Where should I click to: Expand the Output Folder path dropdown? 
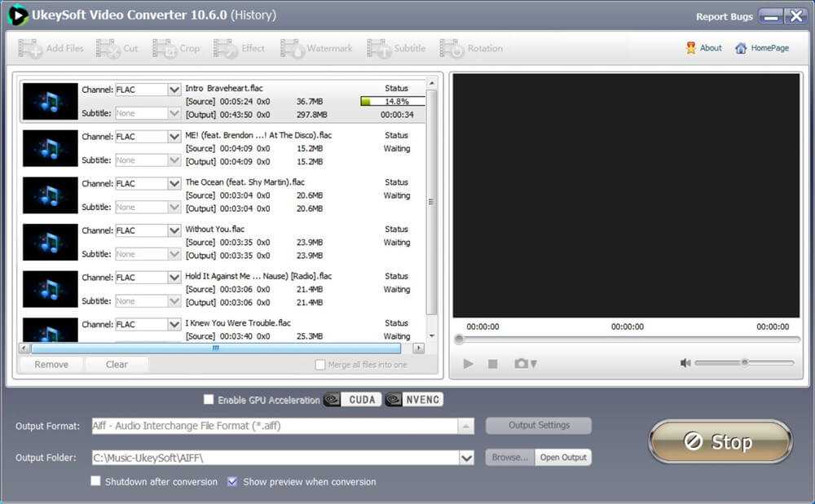466,458
